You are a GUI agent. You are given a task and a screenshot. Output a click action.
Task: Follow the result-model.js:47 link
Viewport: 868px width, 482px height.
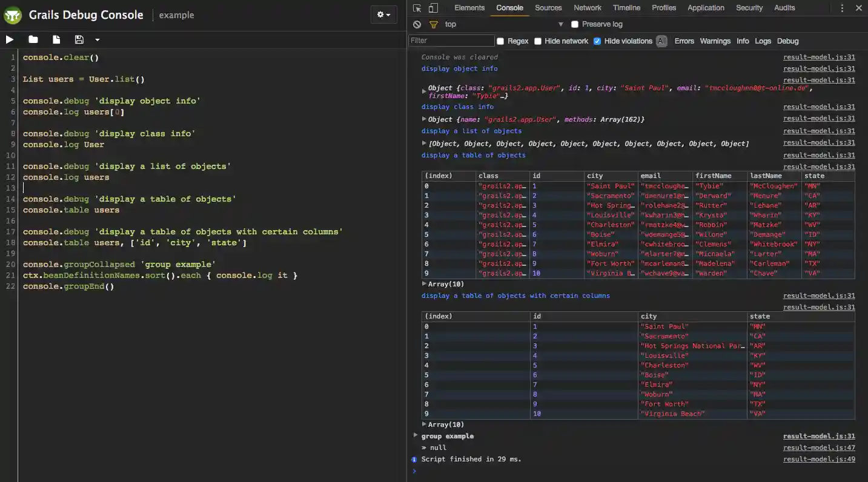[x=819, y=447]
